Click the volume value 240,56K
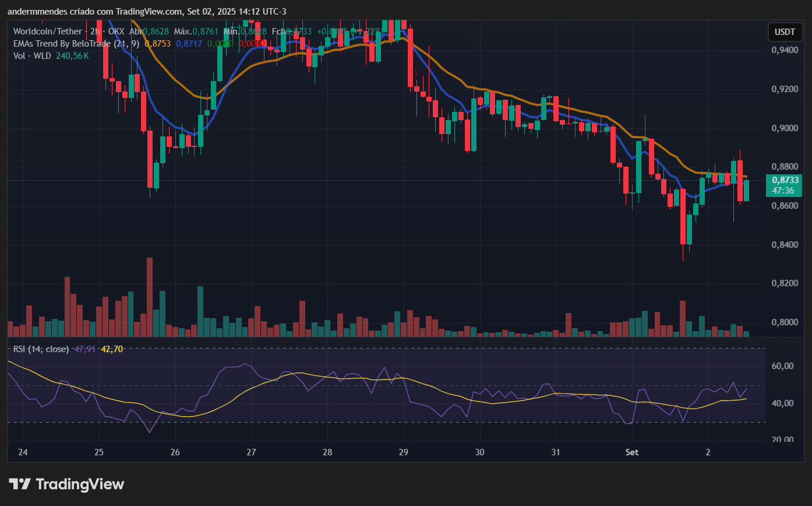The width and height of the screenshot is (812, 506). click(73, 56)
